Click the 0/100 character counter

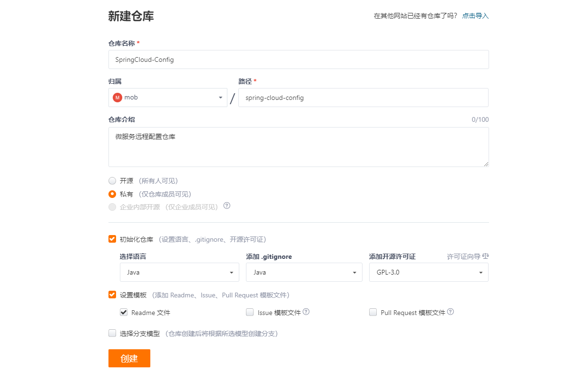(x=480, y=119)
